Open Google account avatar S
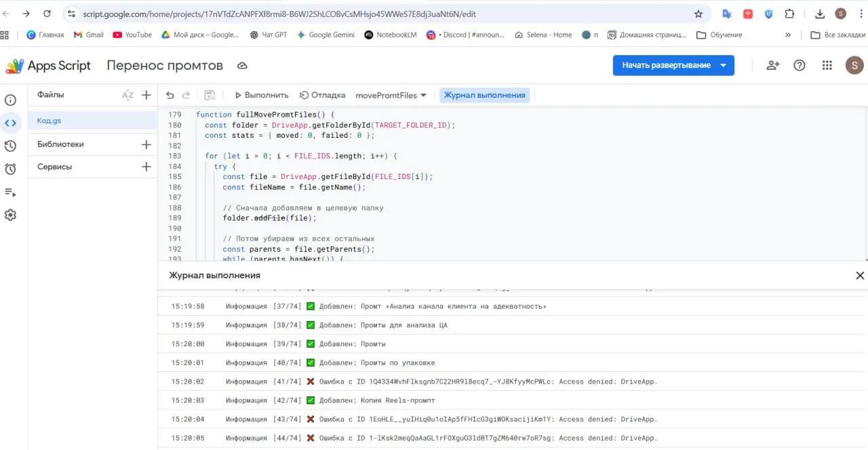This screenshot has height=450, width=868. click(854, 65)
